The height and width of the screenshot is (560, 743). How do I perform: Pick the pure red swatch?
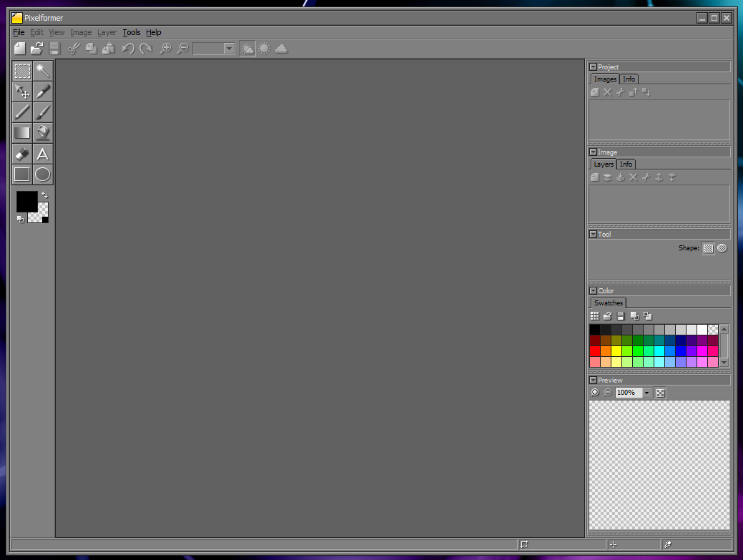pos(595,351)
